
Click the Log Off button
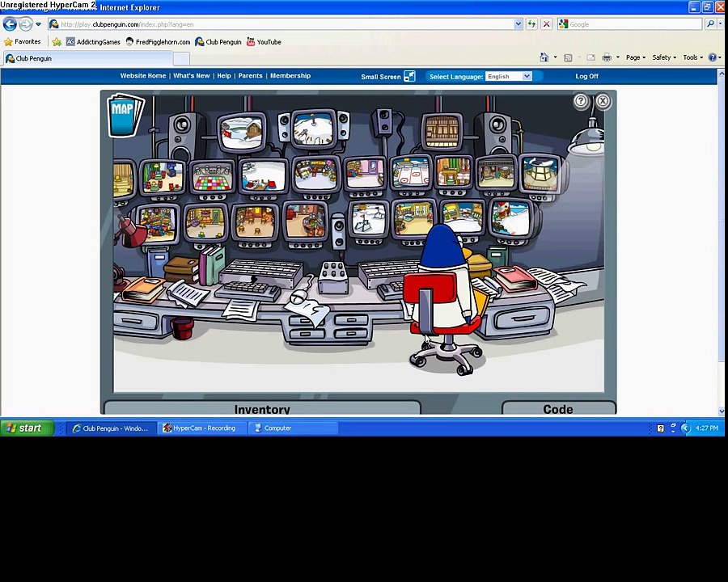coord(587,76)
